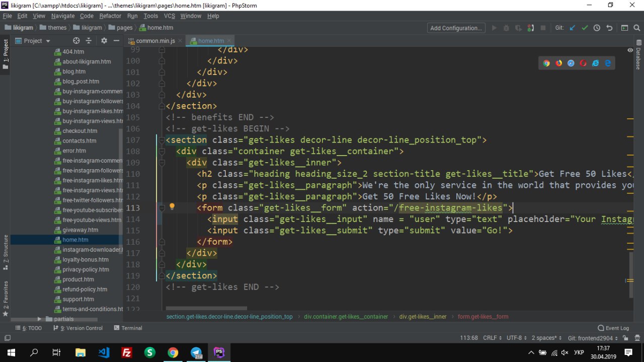This screenshot has width=644, height=362.
Task: Open 9: Version Control tool window
Action: pos(77,328)
